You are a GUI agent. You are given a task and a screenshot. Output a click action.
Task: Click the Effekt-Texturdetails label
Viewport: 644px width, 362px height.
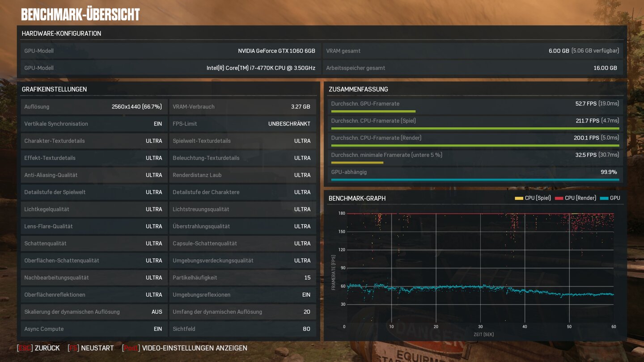(x=50, y=158)
